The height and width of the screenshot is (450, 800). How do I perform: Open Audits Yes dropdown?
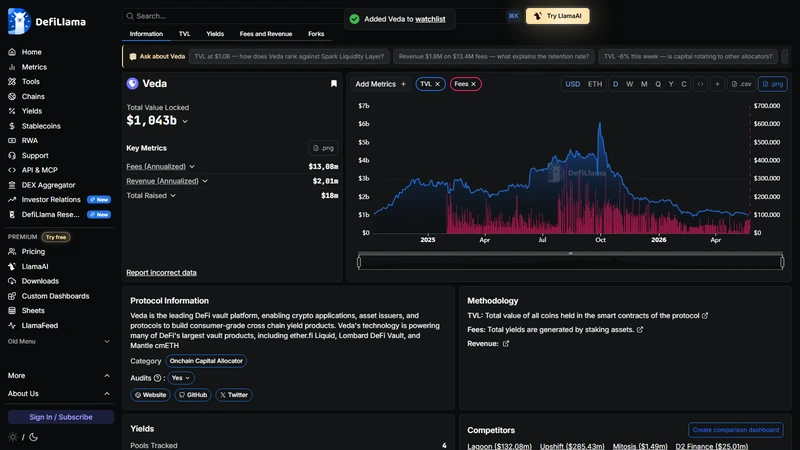tap(181, 378)
